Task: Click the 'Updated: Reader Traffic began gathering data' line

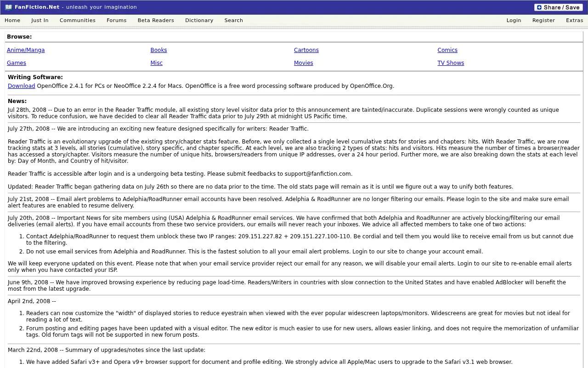Action: tap(260, 187)
